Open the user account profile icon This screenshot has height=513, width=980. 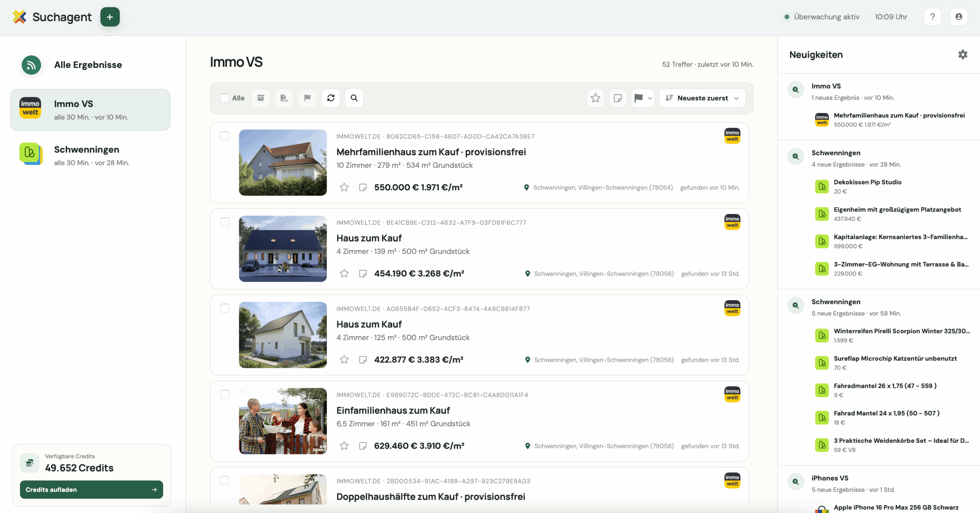[959, 17]
